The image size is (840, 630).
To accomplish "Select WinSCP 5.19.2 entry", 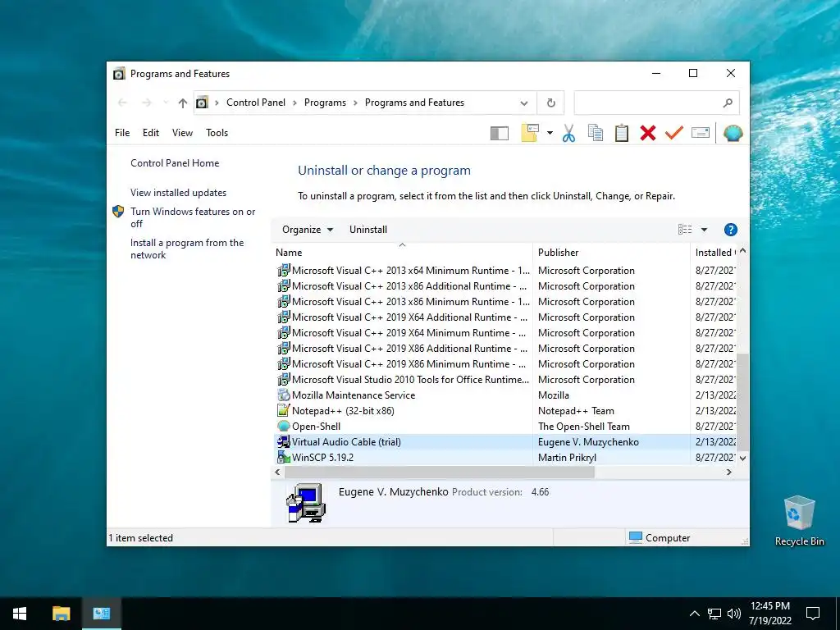I will (507, 458).
